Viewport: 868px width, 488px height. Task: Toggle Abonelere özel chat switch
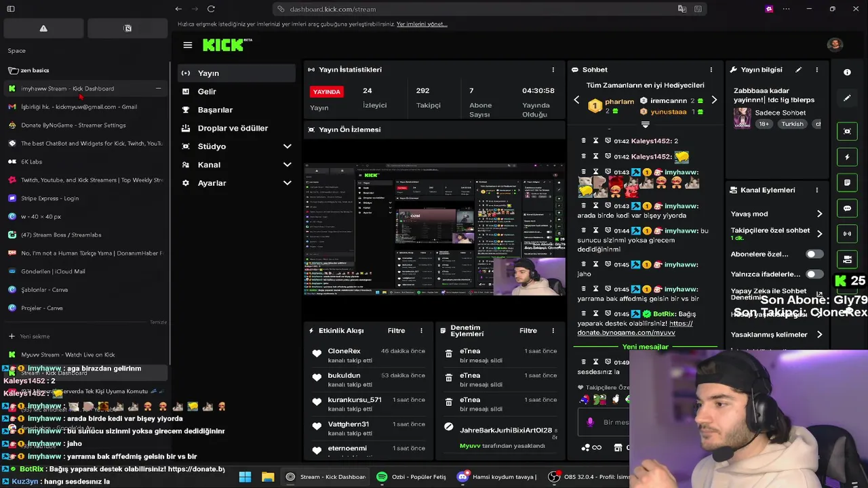pos(814,254)
